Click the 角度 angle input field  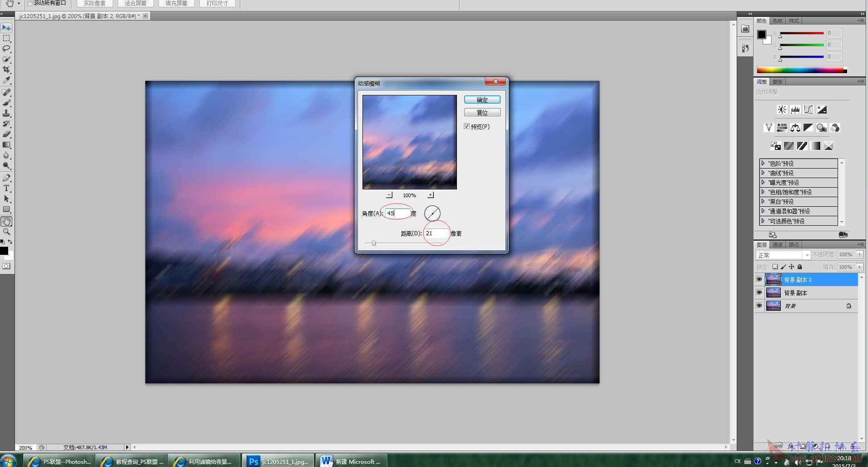point(397,213)
